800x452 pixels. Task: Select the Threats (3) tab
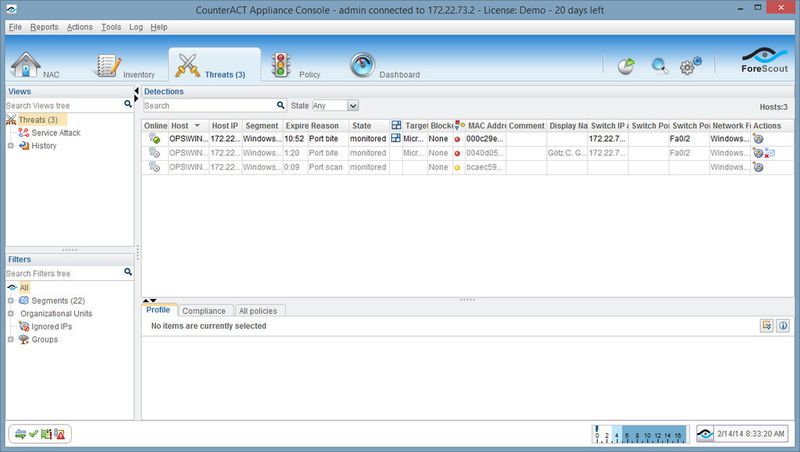tap(214, 66)
